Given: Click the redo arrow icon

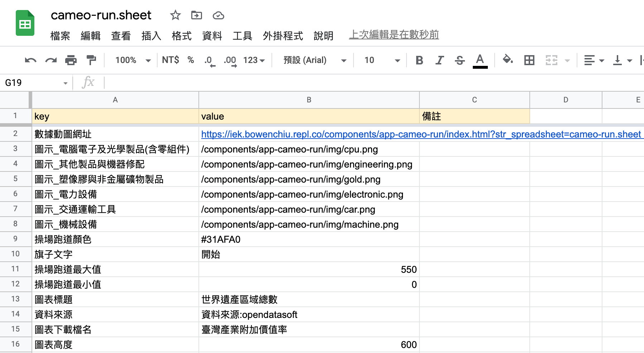Looking at the screenshot, I should pyautogui.click(x=51, y=60).
